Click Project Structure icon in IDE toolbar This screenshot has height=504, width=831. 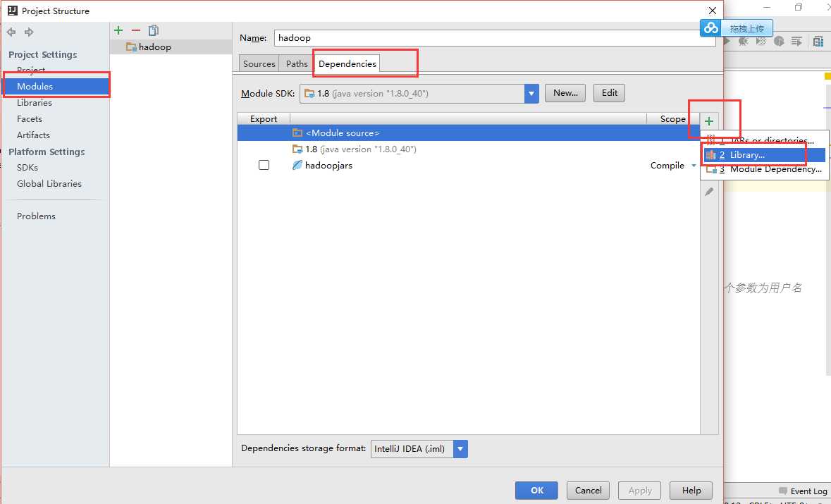818,42
